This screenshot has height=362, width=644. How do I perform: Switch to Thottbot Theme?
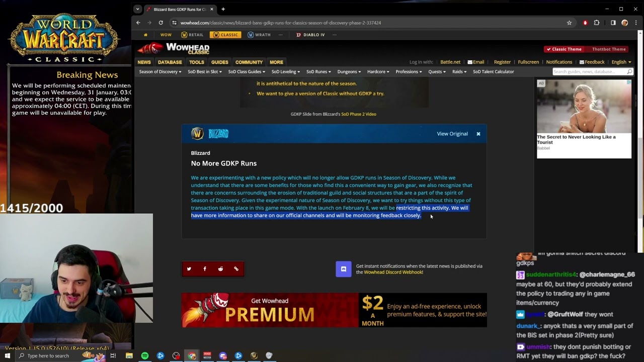609,49
